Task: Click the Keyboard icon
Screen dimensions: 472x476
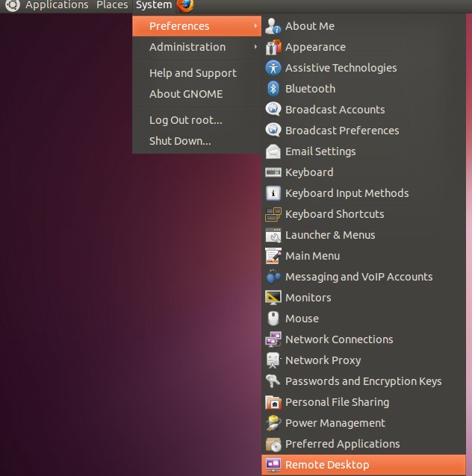Action: 273,172
